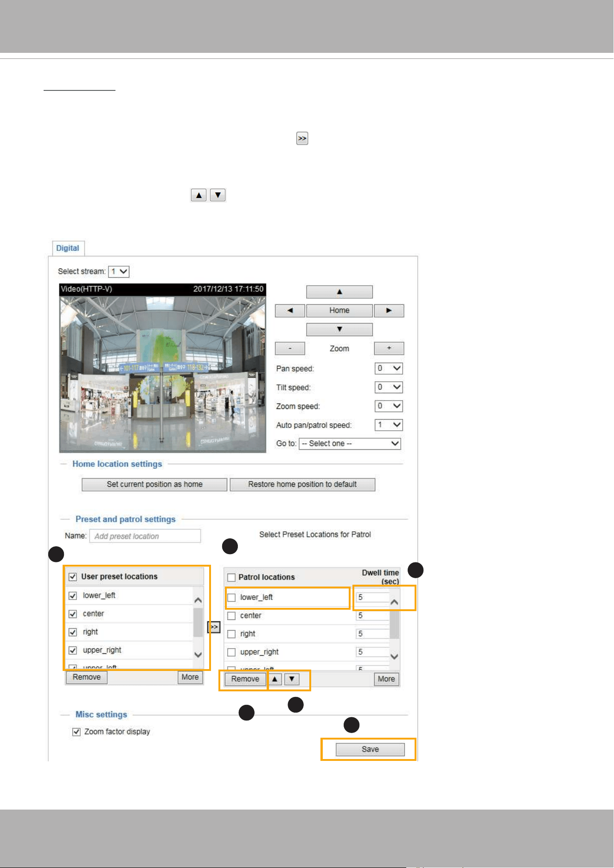This screenshot has height=868, width=614.
Task: Open the Go to preset dropdown
Action: tap(350, 444)
